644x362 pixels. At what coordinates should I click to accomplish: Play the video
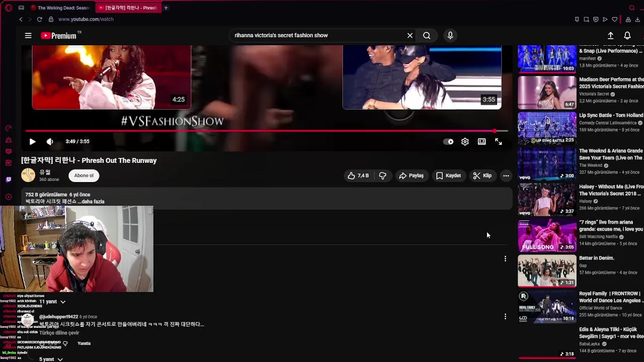[x=32, y=142]
